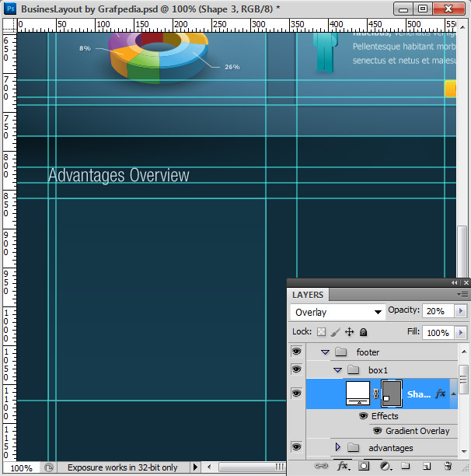
Task: Lock all with the padlock icon
Action: click(363, 332)
